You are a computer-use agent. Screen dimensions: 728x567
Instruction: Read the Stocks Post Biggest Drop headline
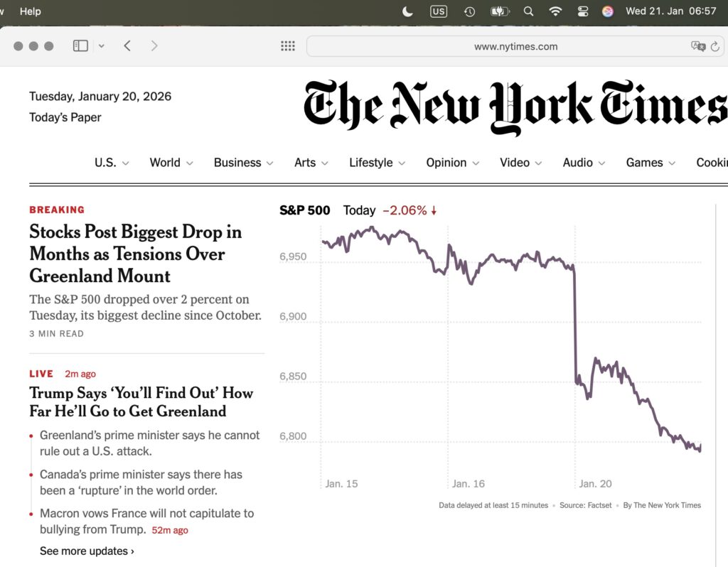coord(135,254)
